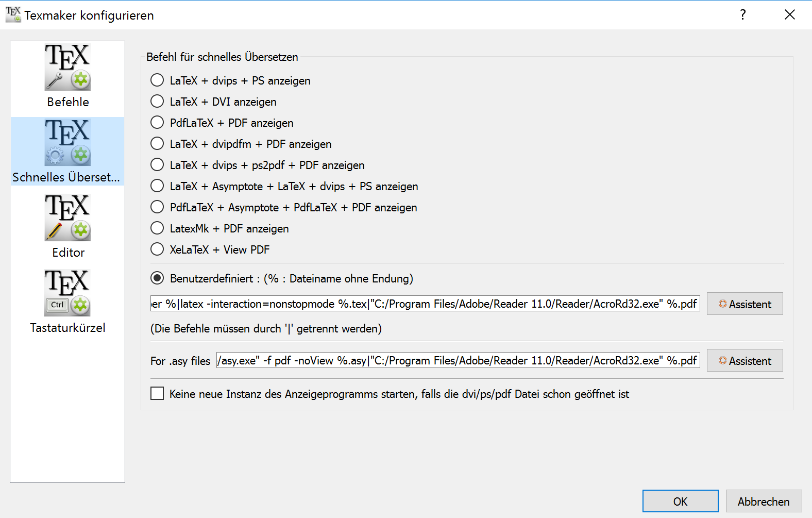
Task: Click the 'For .asy files' command field
Action: pos(458,361)
